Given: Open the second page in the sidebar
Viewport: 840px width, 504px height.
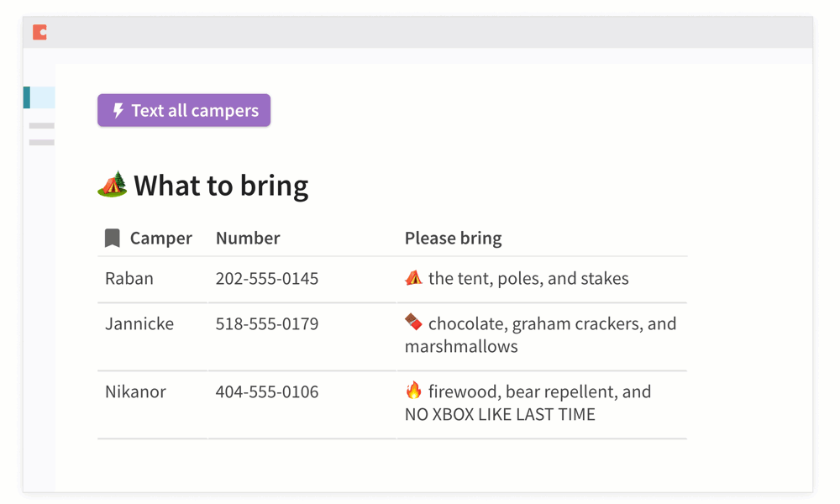Looking at the screenshot, I should coord(42,126).
